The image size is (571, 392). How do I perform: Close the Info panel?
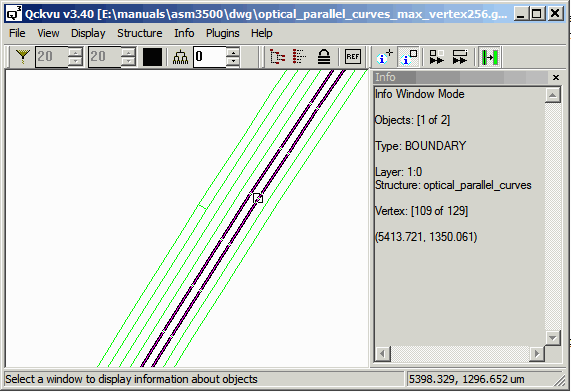pos(556,77)
